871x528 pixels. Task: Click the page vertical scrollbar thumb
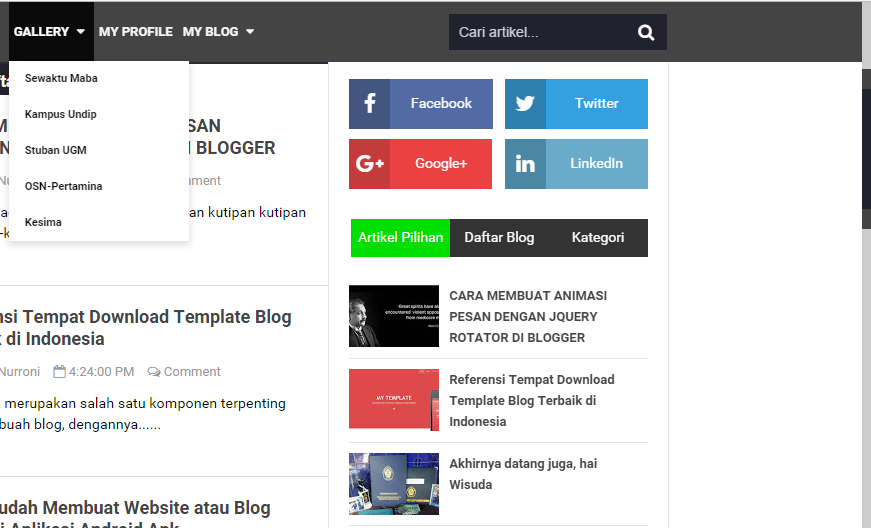(866, 149)
